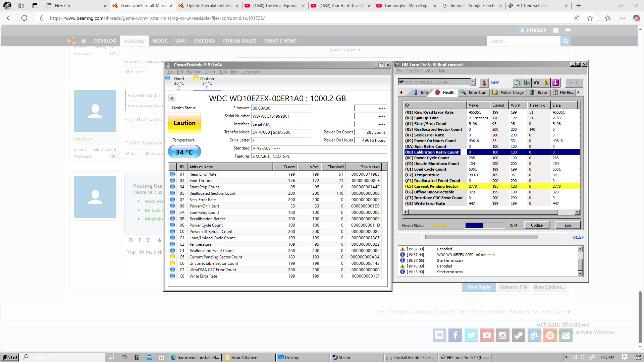Image resolution: width=644 pixels, height=362 pixels.
Task: Click the purple download arrow icon in HD Tune
Action: tap(556, 82)
